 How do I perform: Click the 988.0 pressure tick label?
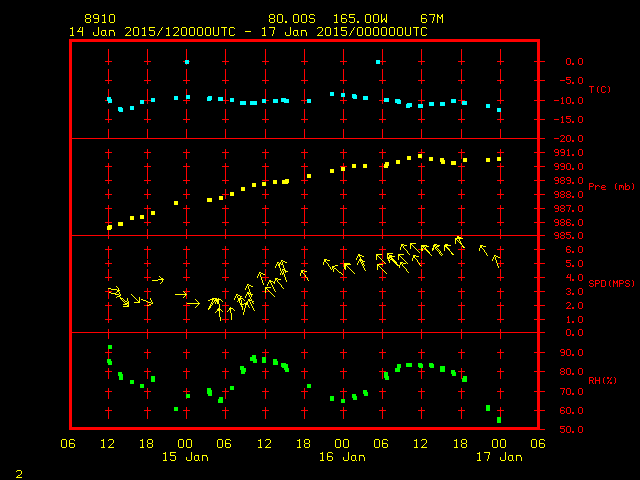(568, 195)
